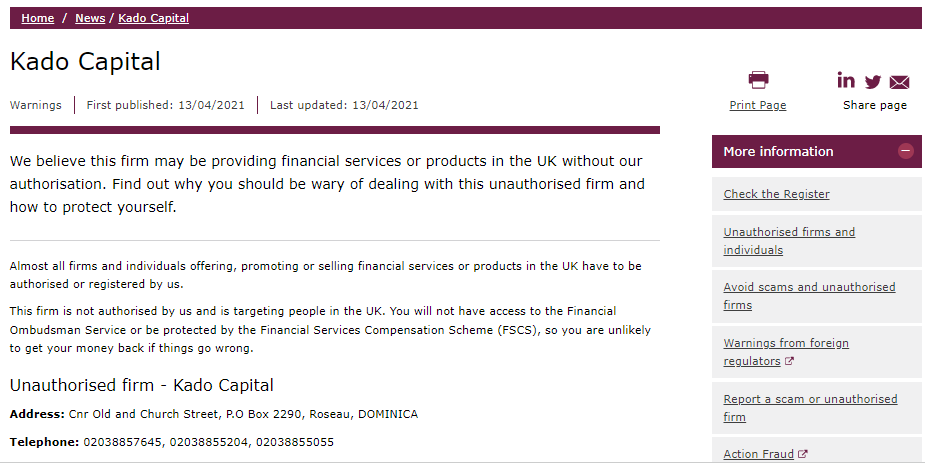Go to News breadcrumb
This screenshot has width=925, height=465.
tap(90, 18)
